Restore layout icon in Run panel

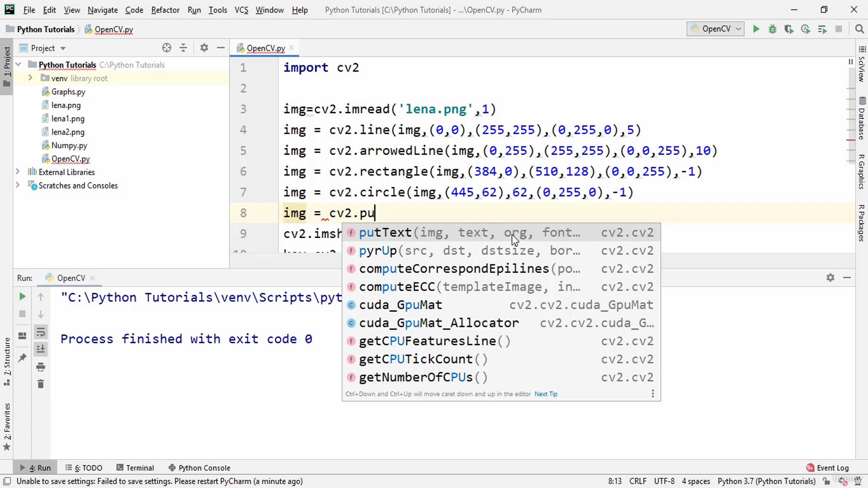click(x=22, y=336)
